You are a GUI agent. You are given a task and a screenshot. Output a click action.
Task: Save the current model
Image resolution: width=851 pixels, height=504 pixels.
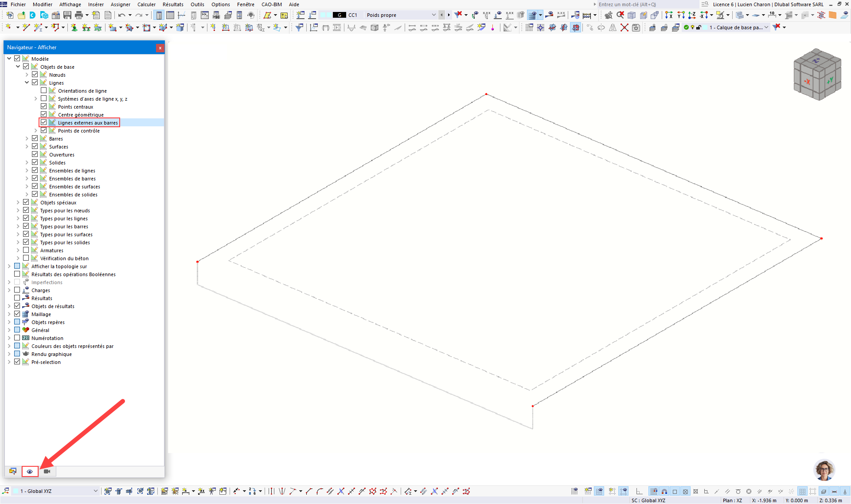point(67,15)
